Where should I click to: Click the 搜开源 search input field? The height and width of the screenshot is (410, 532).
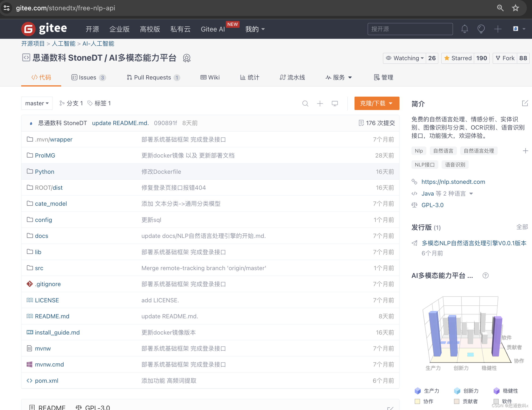coord(410,29)
